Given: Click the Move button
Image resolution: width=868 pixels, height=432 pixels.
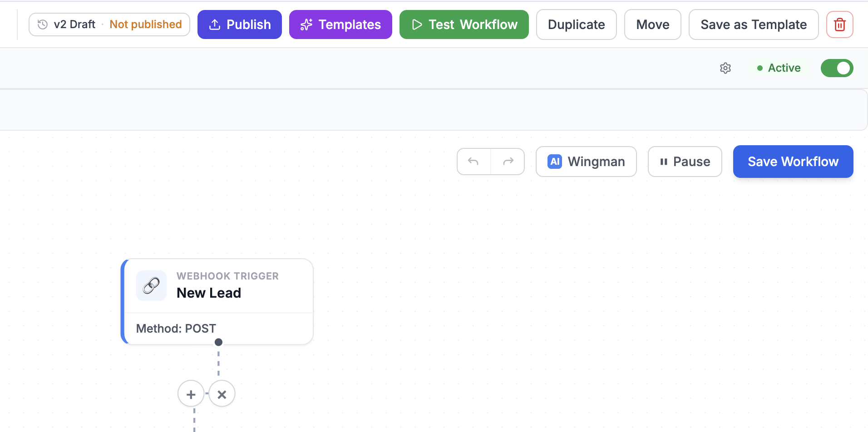Looking at the screenshot, I should pyautogui.click(x=652, y=25).
